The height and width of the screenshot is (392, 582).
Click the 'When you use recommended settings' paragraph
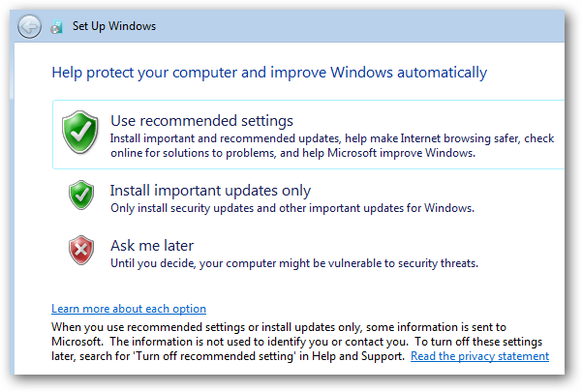point(297,342)
